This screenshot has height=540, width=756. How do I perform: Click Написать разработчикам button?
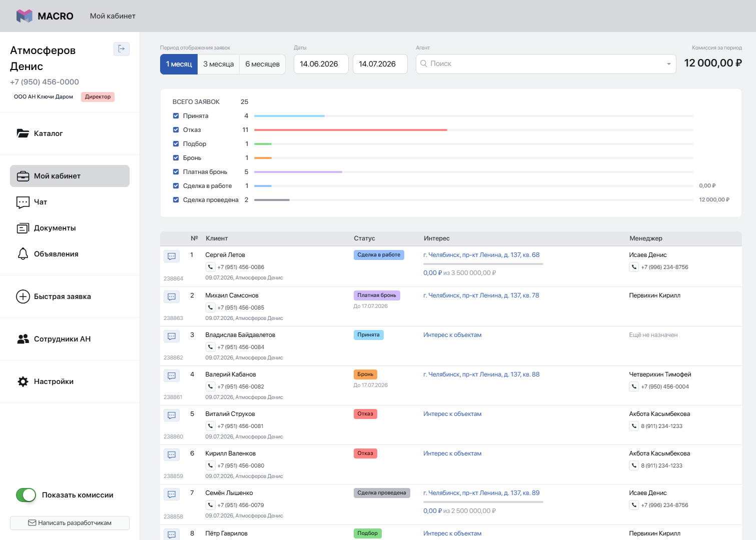coord(70,523)
